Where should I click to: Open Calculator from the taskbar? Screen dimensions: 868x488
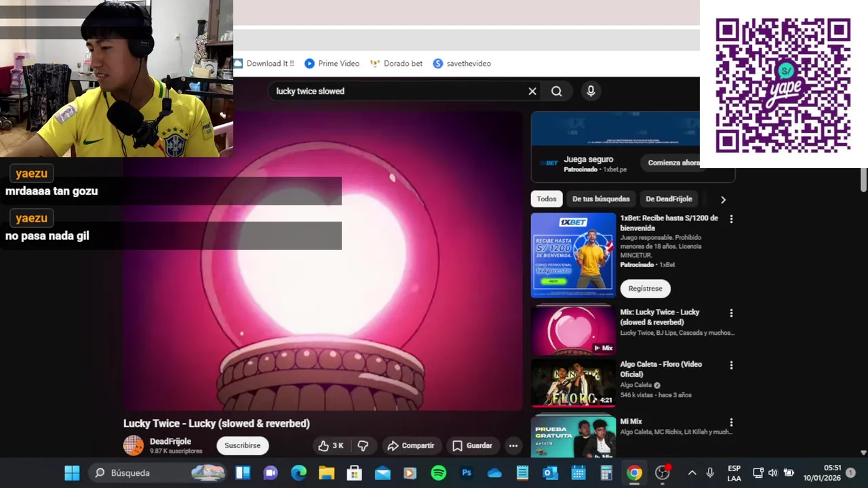(606, 473)
